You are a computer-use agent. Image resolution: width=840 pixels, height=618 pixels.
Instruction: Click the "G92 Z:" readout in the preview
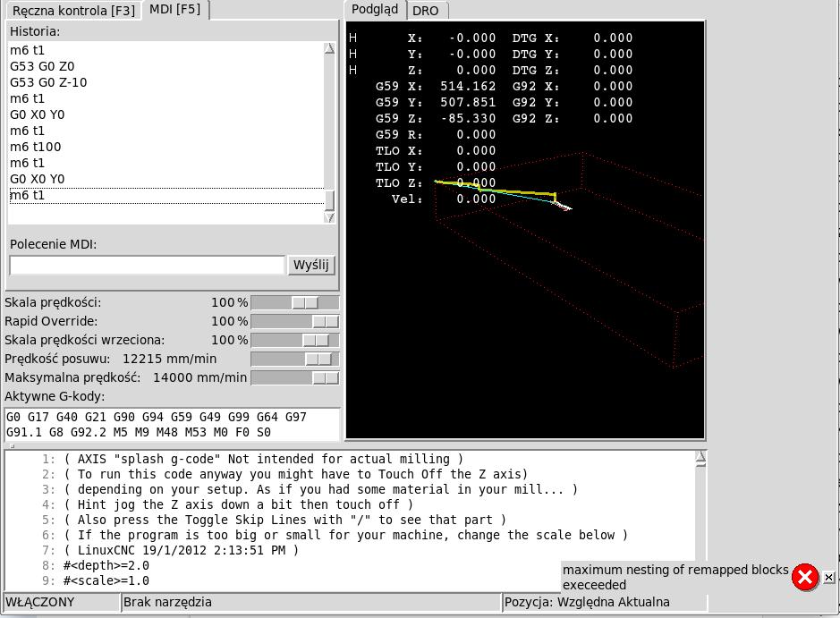point(573,118)
